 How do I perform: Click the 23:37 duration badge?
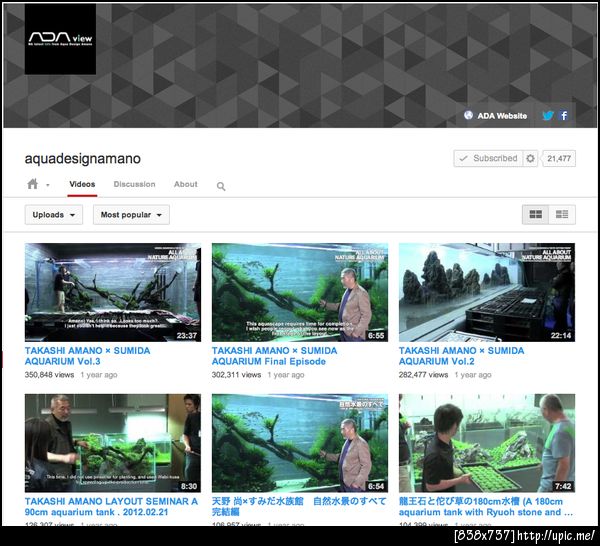pos(187,336)
